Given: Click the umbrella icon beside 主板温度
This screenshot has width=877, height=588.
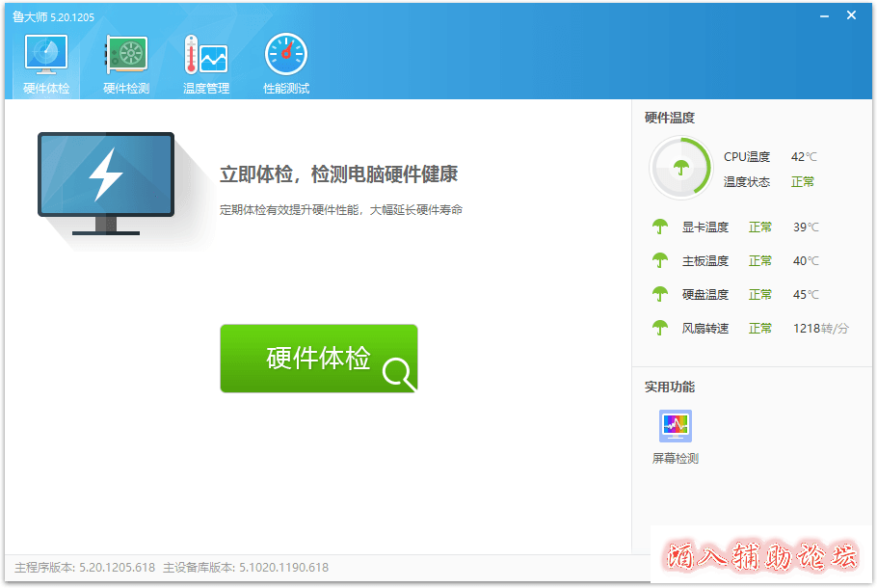Looking at the screenshot, I should (x=660, y=260).
